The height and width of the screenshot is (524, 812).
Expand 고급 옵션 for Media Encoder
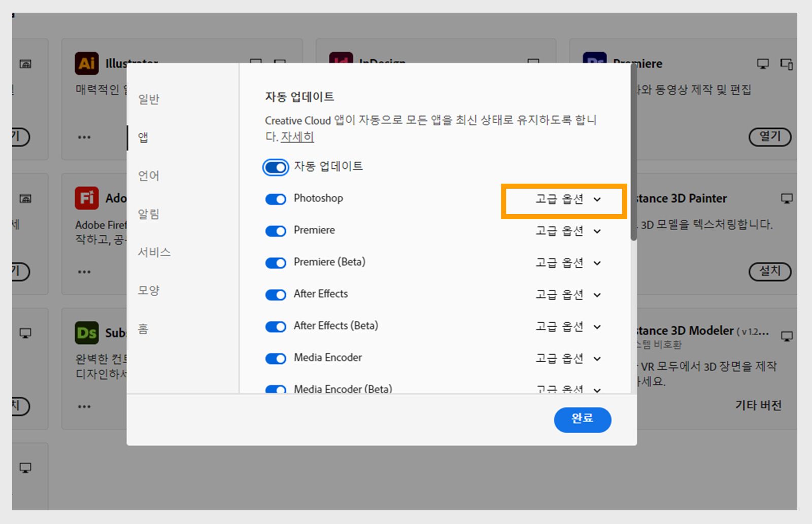[x=568, y=359]
